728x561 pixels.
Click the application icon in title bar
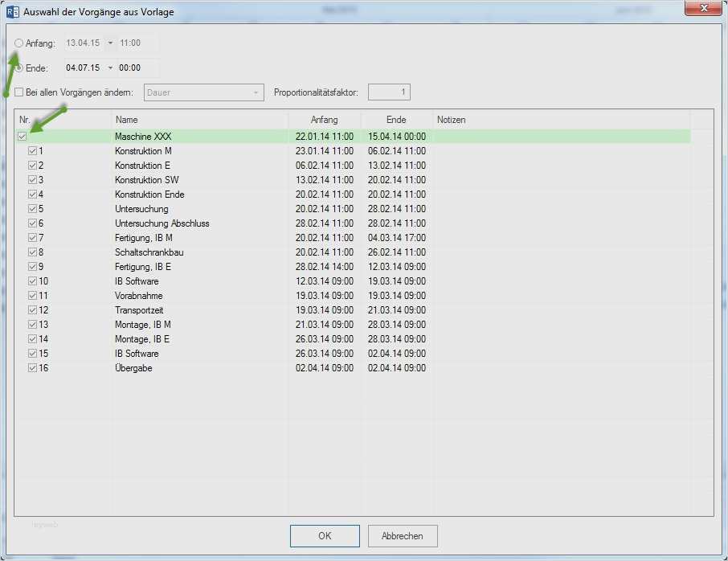tap(13, 11)
